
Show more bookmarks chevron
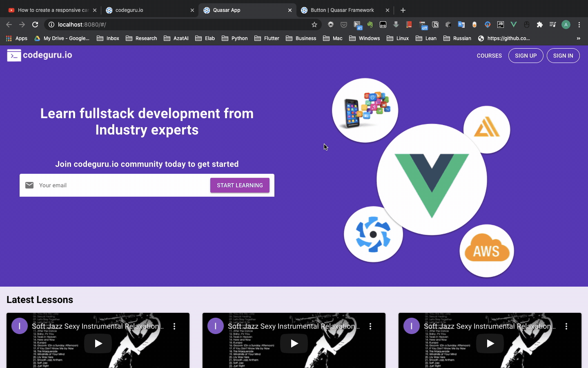point(578,38)
